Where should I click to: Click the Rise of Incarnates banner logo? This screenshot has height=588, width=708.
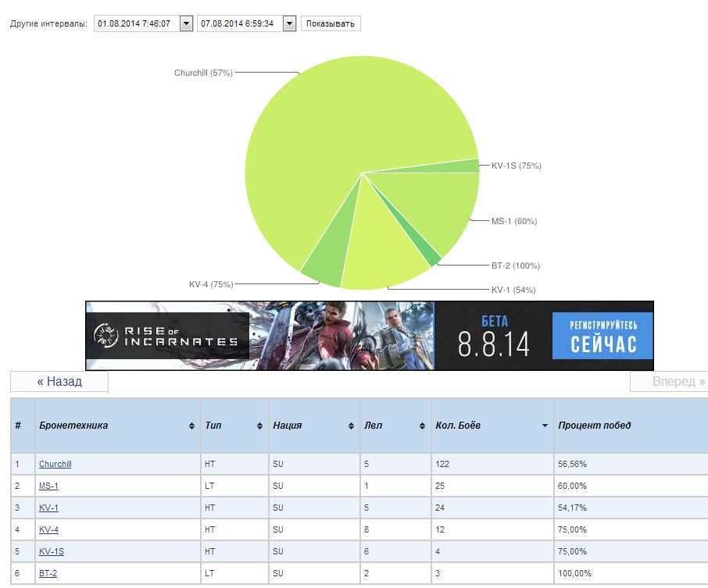(x=167, y=336)
